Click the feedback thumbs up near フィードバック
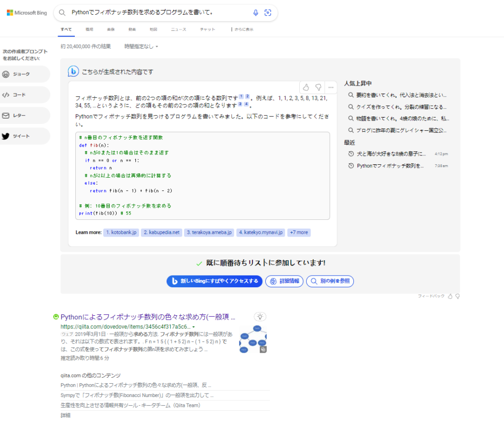The height and width of the screenshot is (425, 504). point(450,296)
